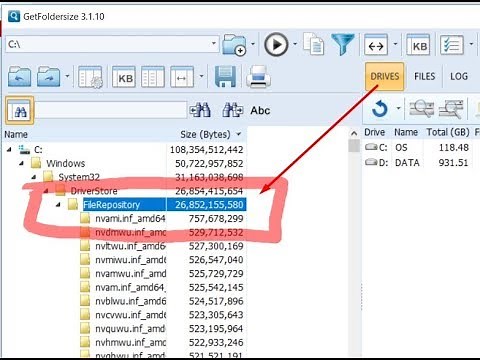480x360 pixels.
Task: Click in the search text field
Action: pos(111,110)
